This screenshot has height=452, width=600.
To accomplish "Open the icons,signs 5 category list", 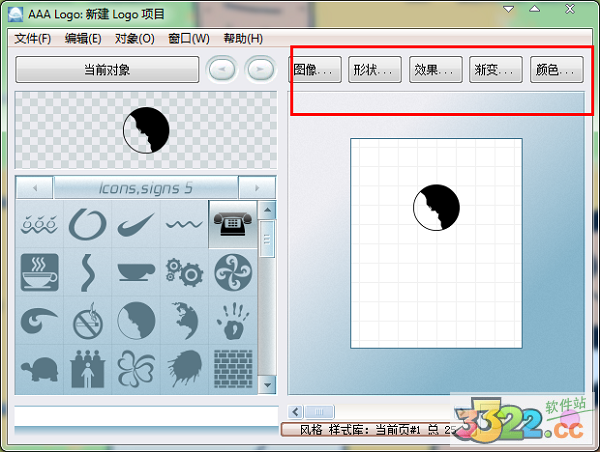I will coord(146,187).
